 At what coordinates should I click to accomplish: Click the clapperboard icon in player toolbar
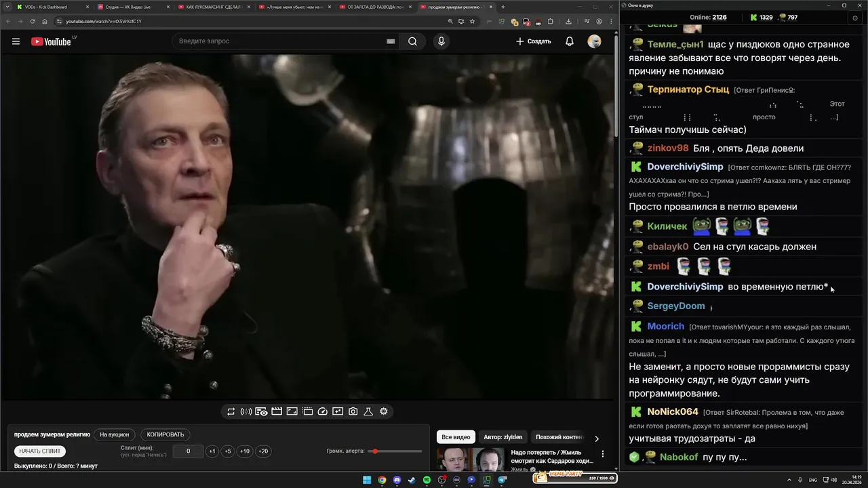(277, 411)
